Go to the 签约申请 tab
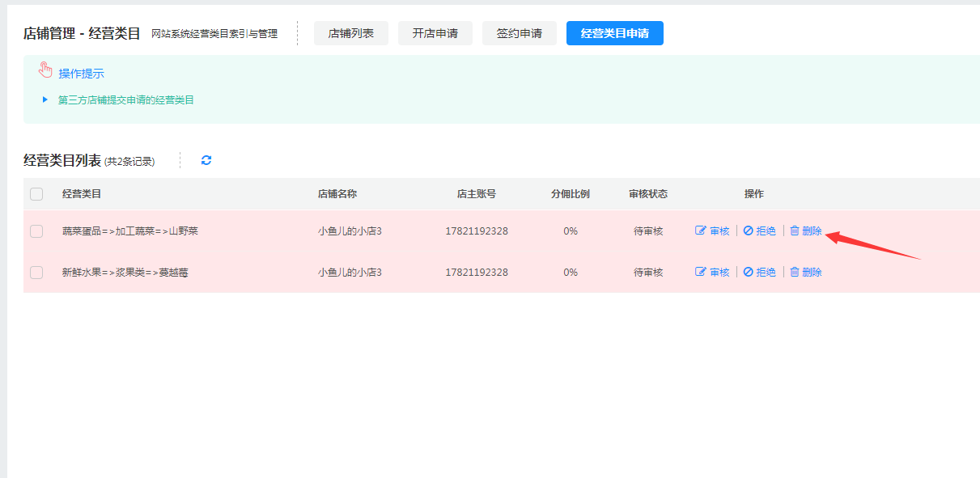The image size is (980, 478). click(519, 33)
